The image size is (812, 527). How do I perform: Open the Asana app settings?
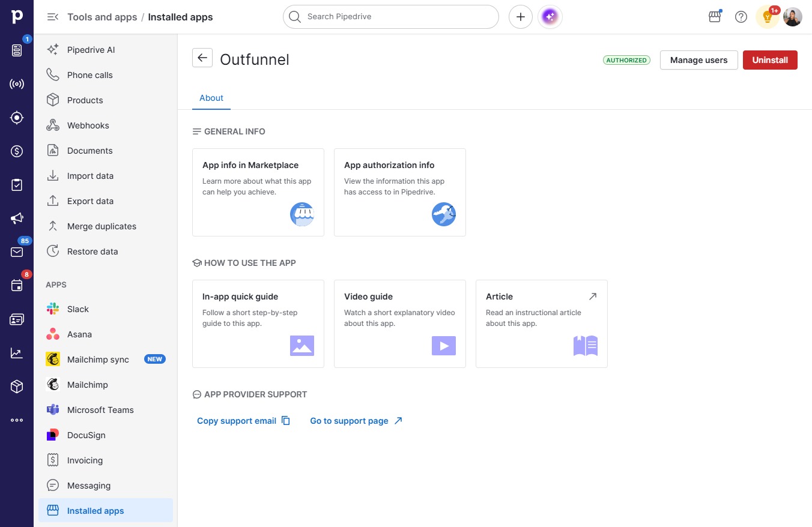point(106,334)
